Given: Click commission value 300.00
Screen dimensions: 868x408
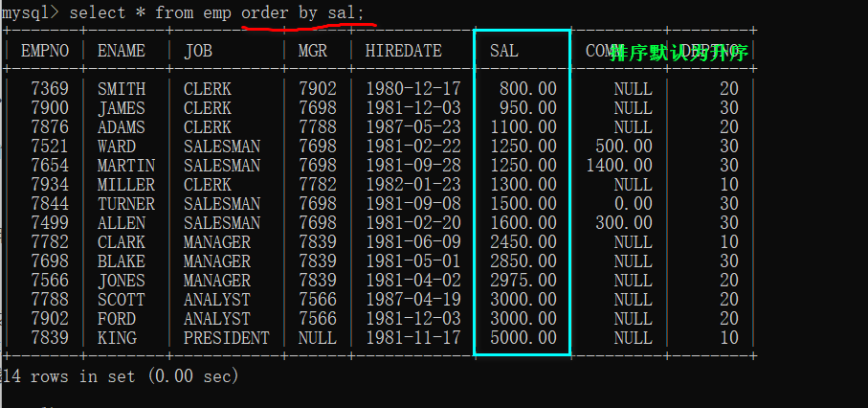Looking at the screenshot, I should tap(624, 223).
